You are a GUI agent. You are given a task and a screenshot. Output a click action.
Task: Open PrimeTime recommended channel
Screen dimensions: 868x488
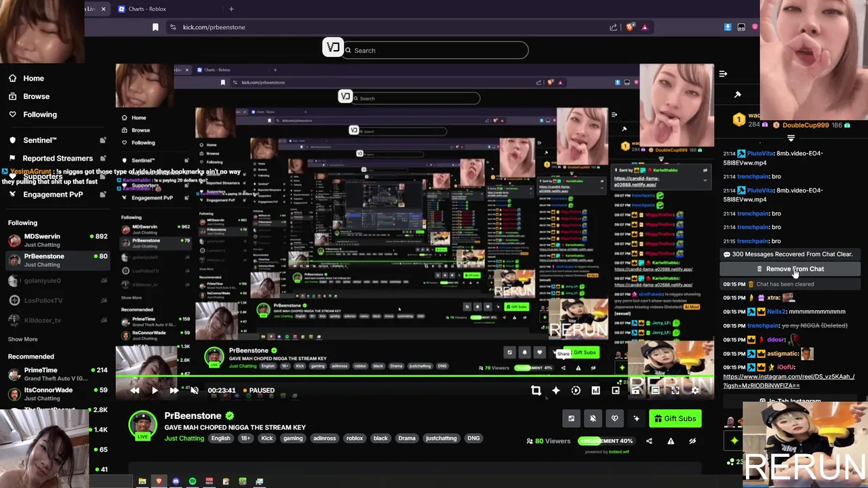[x=58, y=374]
